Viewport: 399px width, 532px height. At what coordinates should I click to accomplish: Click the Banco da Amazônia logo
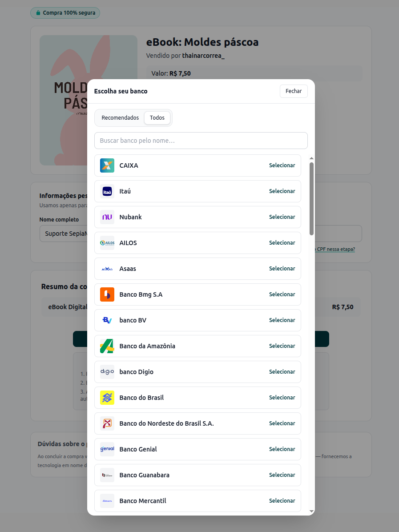pyautogui.click(x=107, y=346)
